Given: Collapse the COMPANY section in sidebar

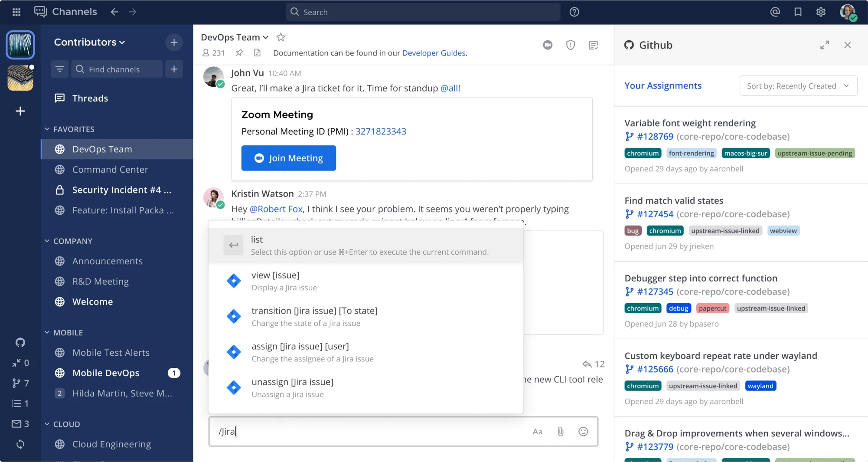Looking at the screenshot, I should coord(47,241).
